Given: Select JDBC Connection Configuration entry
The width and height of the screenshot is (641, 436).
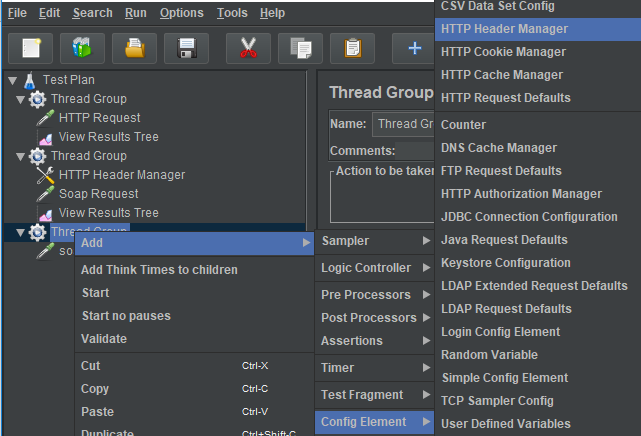Looking at the screenshot, I should [x=538, y=217].
